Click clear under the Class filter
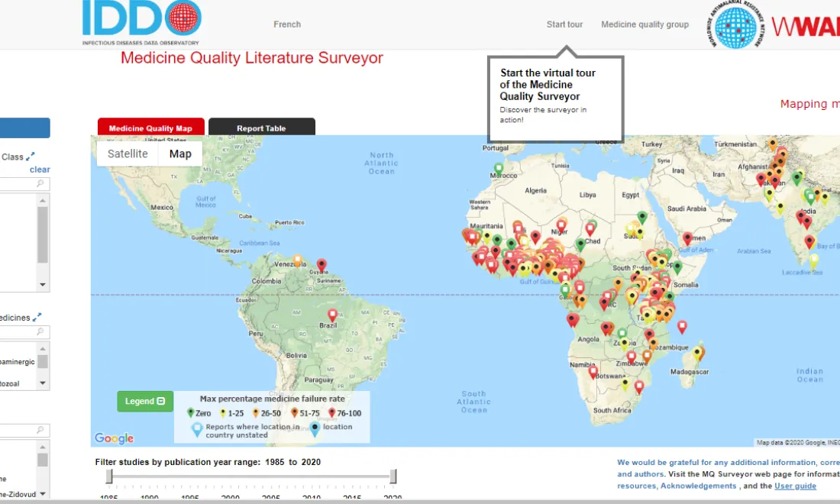The width and height of the screenshot is (840, 504). pos(39,169)
